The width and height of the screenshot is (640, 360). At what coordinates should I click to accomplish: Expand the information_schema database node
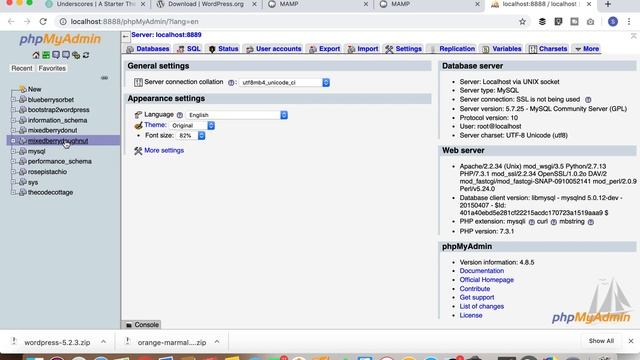tap(13, 120)
